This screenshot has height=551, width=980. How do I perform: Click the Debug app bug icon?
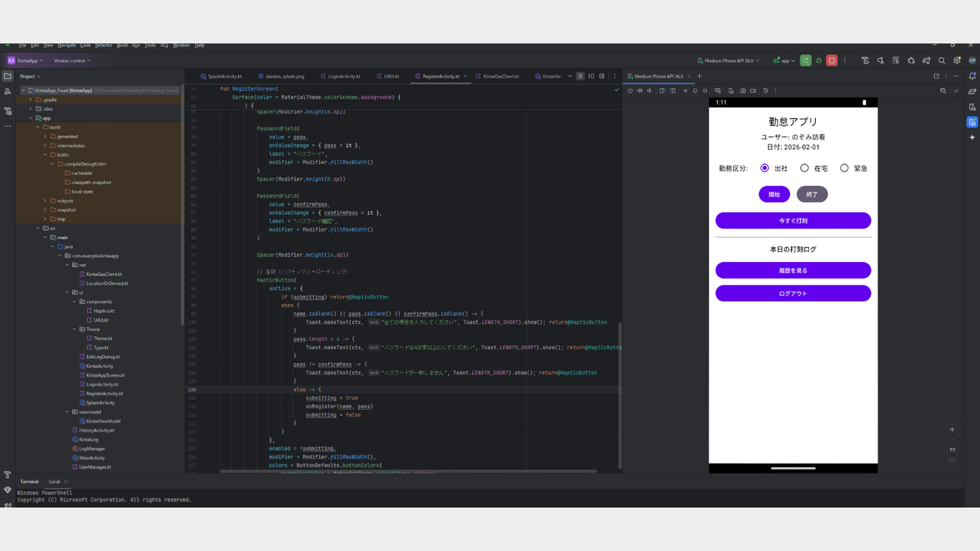pyautogui.click(x=819, y=61)
